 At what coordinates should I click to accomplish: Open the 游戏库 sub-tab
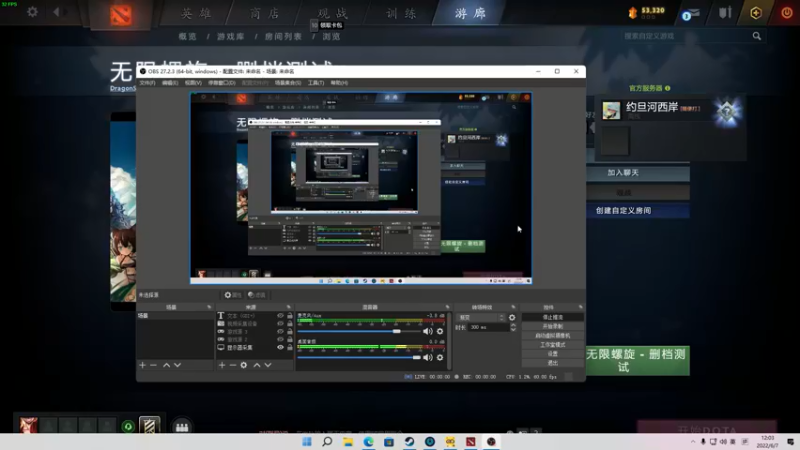[x=231, y=36]
